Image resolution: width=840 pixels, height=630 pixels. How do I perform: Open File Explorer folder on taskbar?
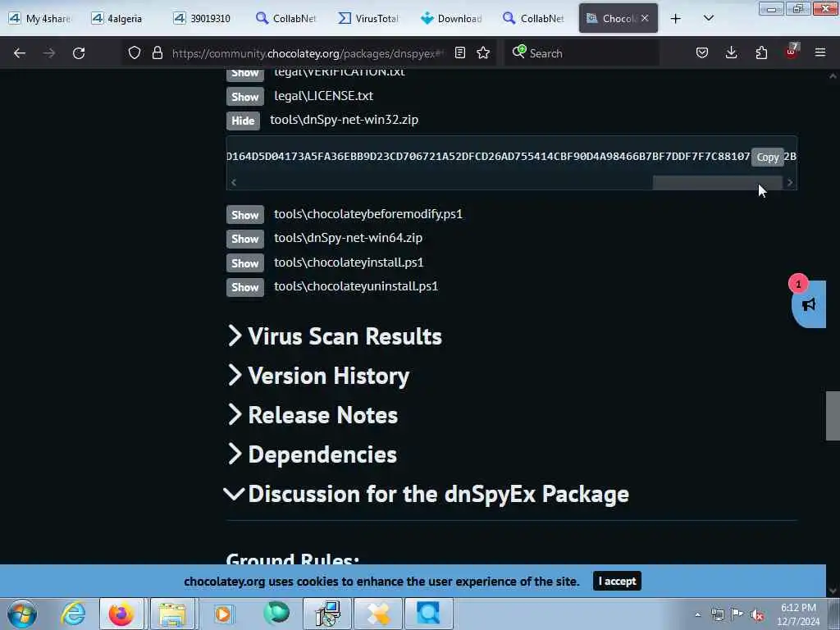(x=172, y=614)
